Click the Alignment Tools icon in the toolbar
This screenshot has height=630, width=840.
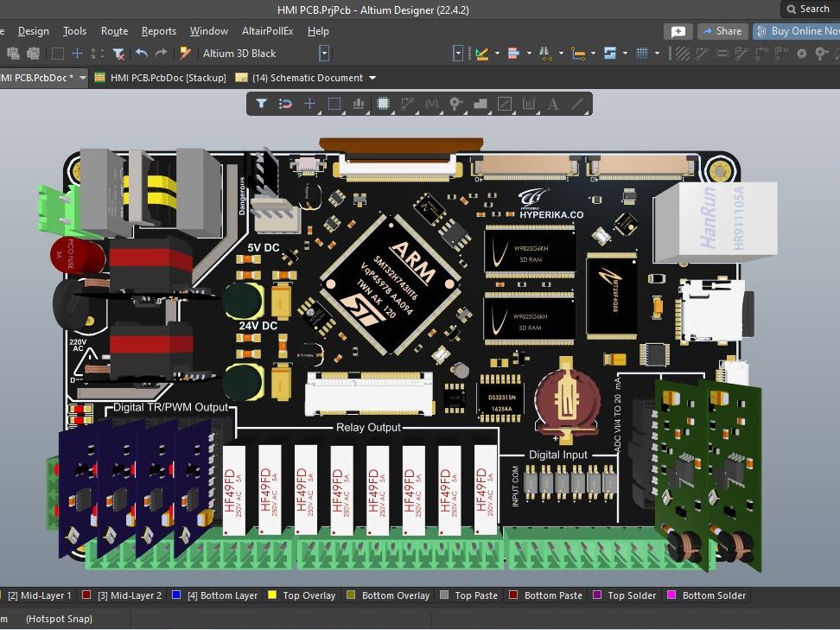513,53
